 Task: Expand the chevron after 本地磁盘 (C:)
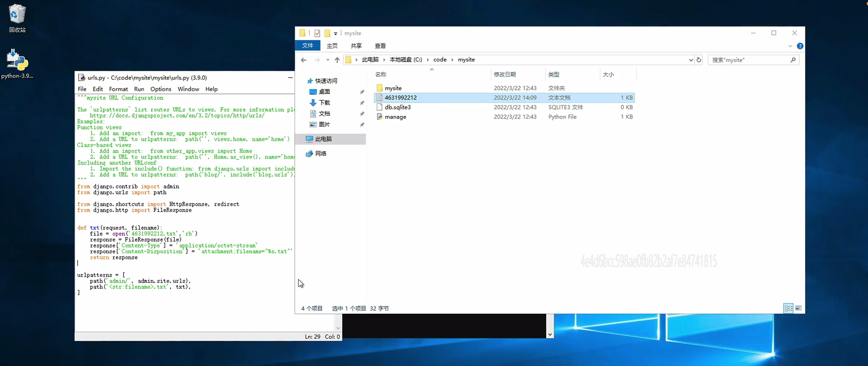(428, 60)
